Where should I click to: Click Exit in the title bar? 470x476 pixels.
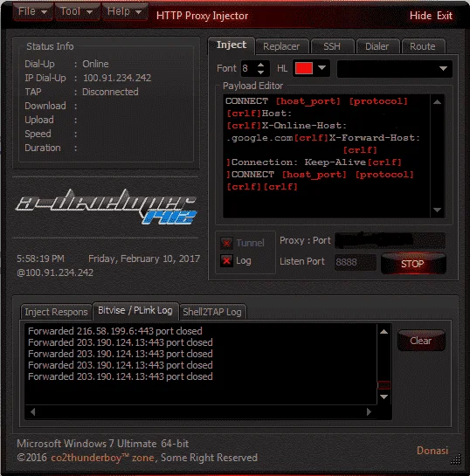[445, 16]
